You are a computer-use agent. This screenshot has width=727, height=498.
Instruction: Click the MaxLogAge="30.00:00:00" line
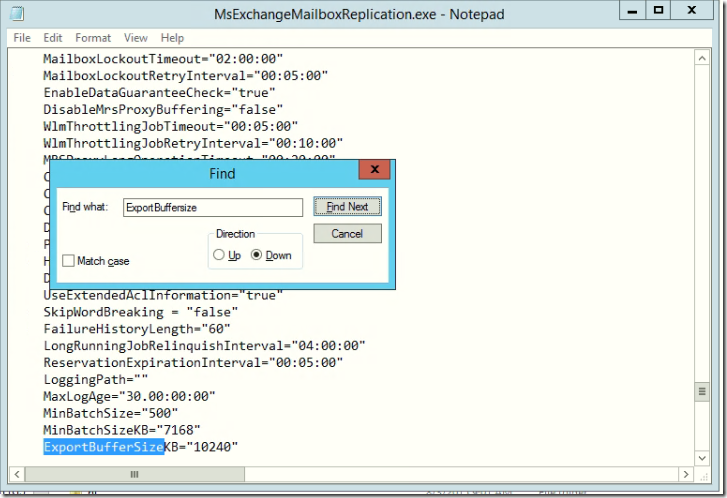click(x=129, y=396)
